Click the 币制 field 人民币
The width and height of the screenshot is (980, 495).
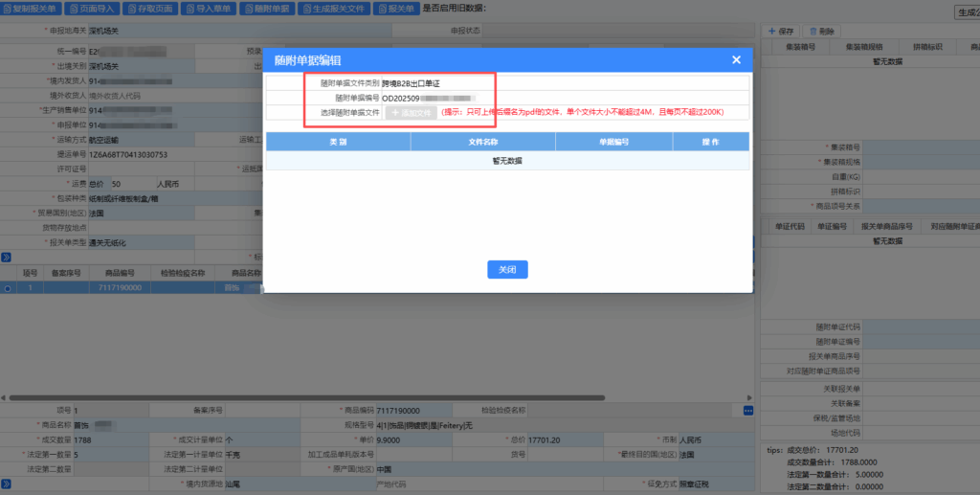[716, 440]
